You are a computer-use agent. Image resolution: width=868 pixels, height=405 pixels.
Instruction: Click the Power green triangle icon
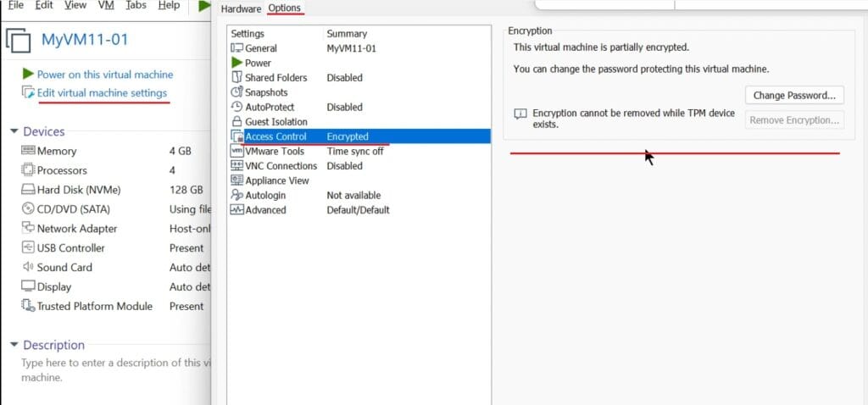click(237, 63)
